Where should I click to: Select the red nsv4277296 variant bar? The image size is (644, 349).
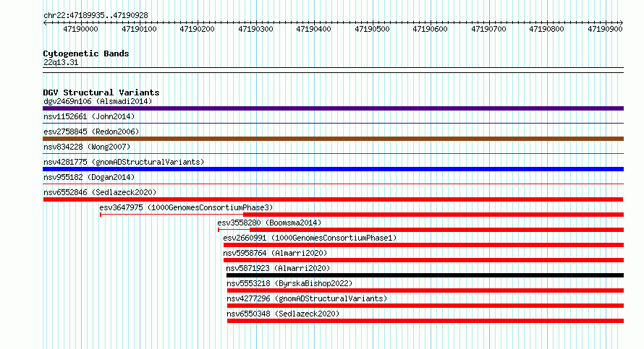pyautogui.click(x=425, y=306)
